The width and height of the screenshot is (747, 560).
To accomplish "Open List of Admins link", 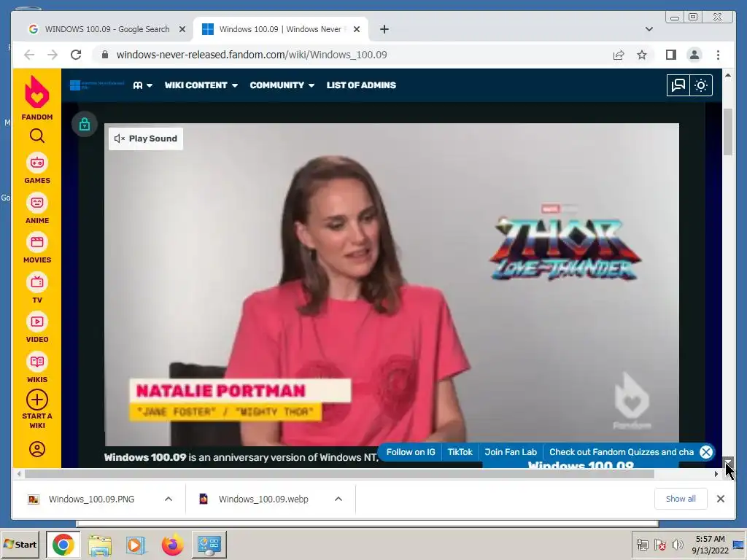I will 361,85.
